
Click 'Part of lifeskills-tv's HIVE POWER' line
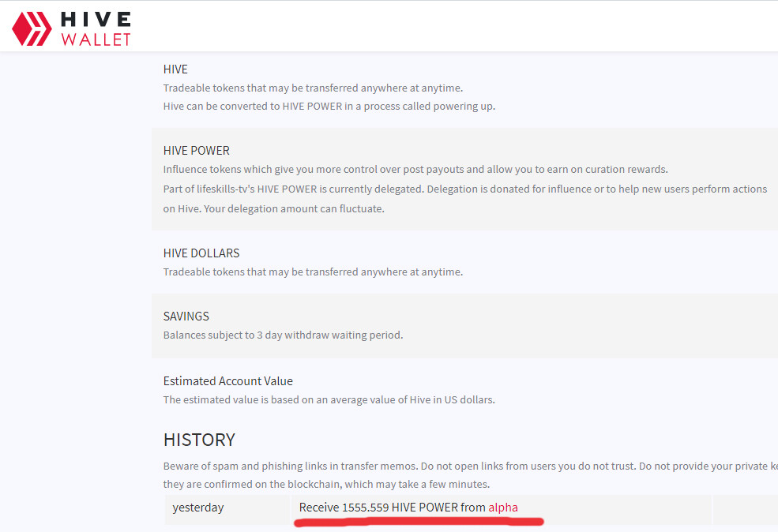pos(465,189)
